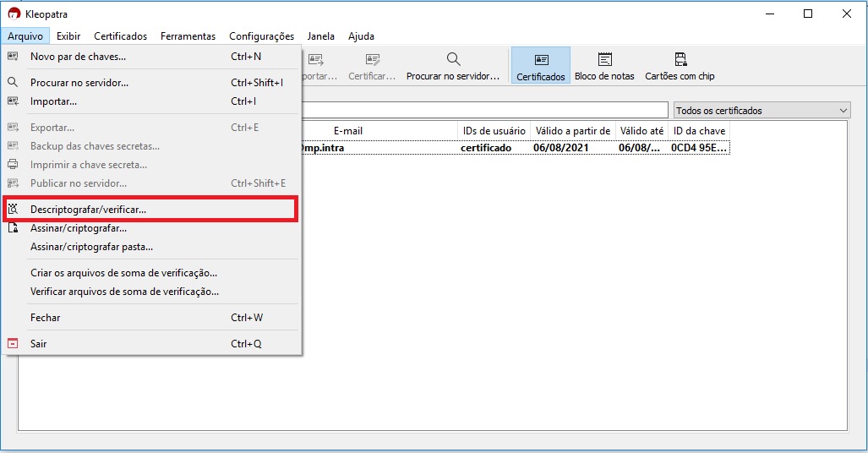
Task: Open Cartões com chip view
Action: [680, 66]
